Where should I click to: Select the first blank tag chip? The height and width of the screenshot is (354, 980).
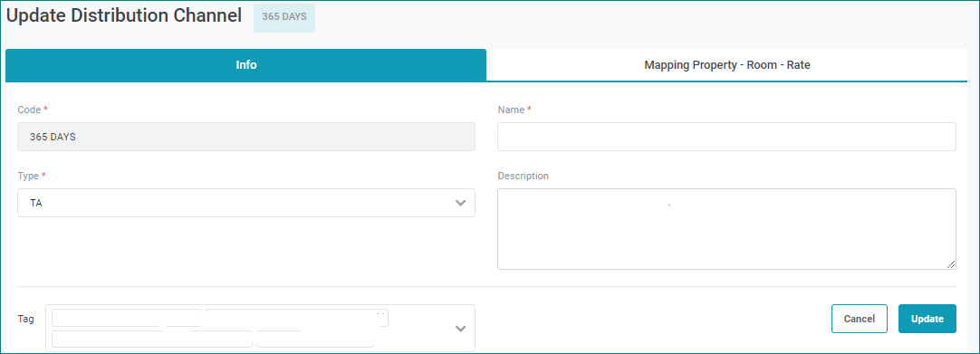pos(127,318)
